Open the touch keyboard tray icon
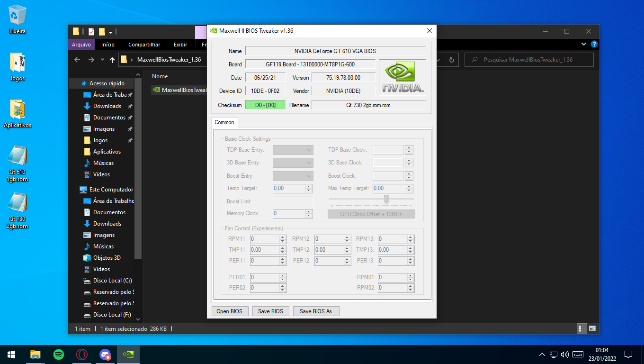 tap(578, 355)
